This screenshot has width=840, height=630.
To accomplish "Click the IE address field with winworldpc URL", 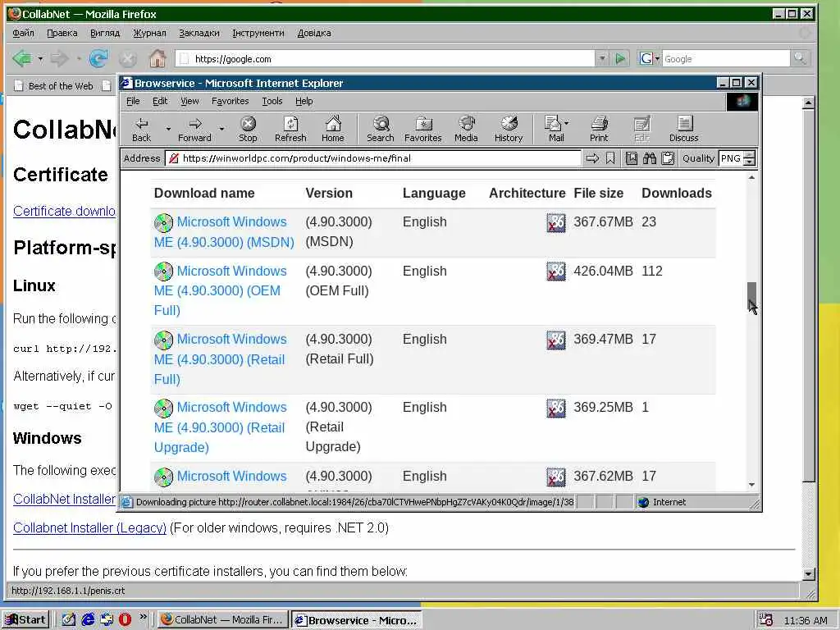I will point(373,158).
